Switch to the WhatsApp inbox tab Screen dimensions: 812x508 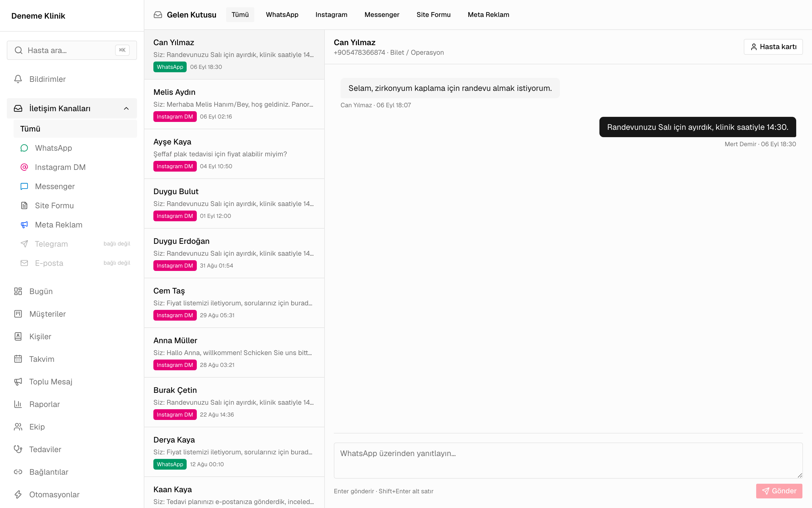(x=282, y=14)
